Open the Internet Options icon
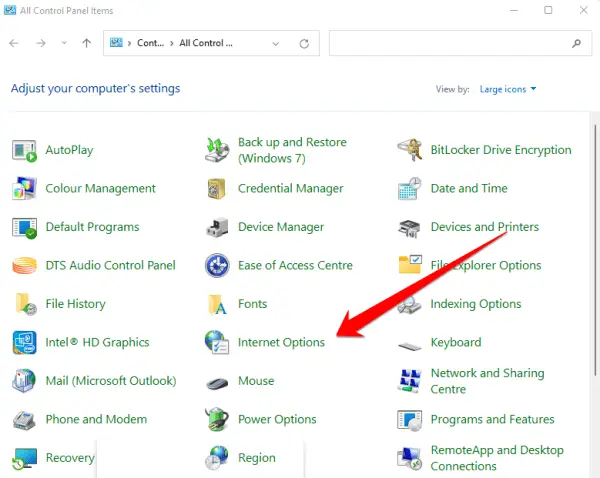 coord(217,343)
